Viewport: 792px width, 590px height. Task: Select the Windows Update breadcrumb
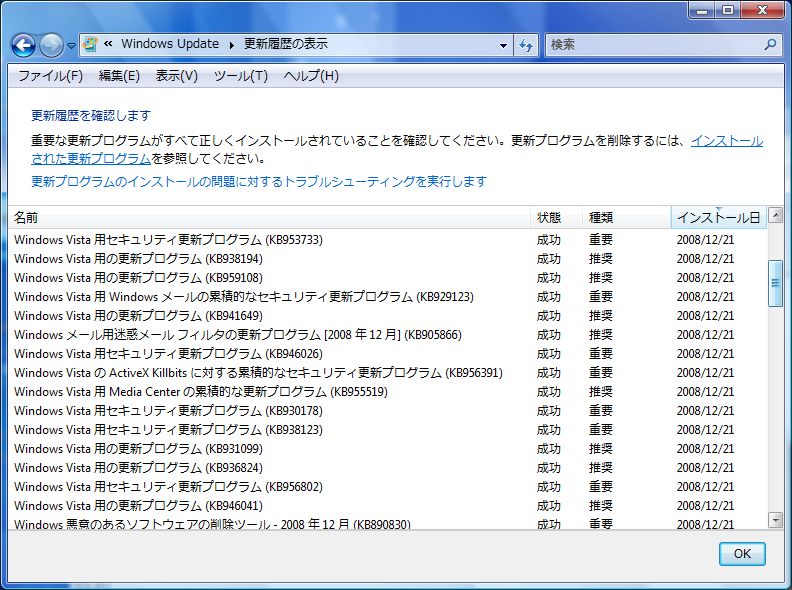[x=170, y=44]
